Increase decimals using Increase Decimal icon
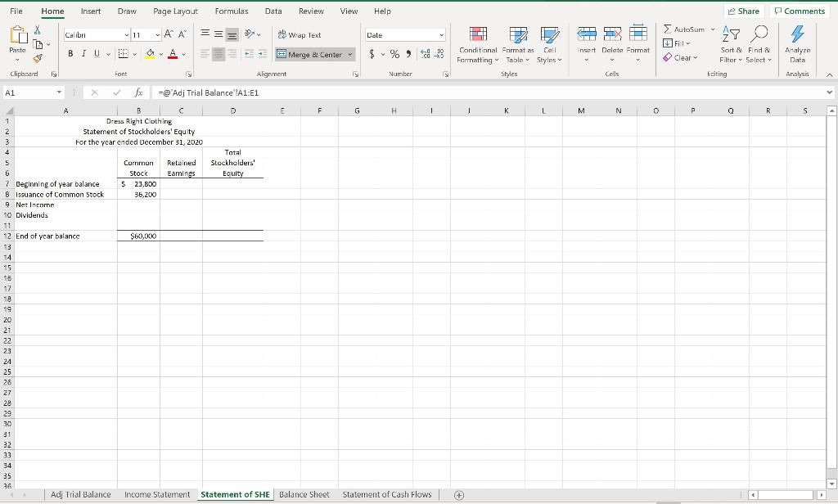 [x=423, y=53]
